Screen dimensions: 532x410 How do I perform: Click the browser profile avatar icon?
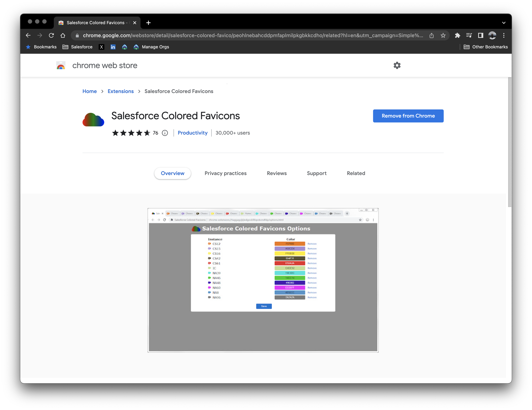coord(492,35)
